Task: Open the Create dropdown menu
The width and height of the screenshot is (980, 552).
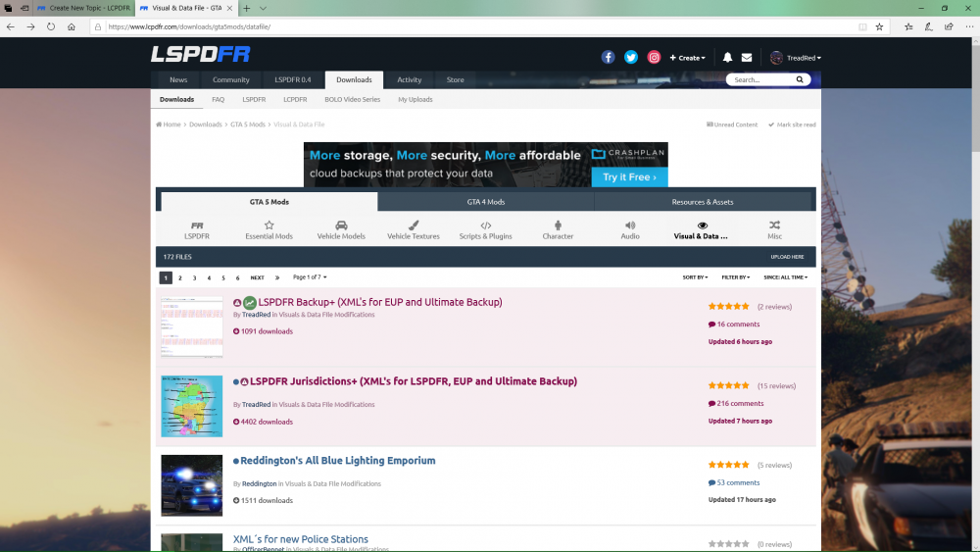Action: pyautogui.click(x=688, y=58)
